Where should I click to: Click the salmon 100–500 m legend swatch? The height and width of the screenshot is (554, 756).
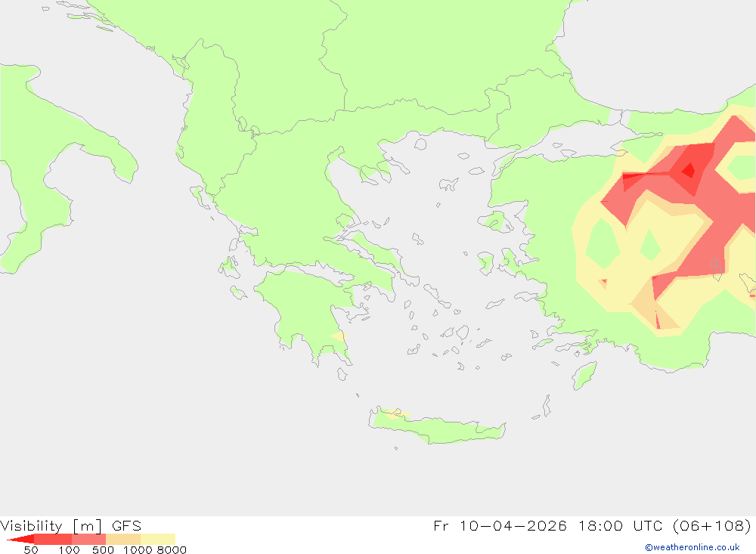[88, 539]
